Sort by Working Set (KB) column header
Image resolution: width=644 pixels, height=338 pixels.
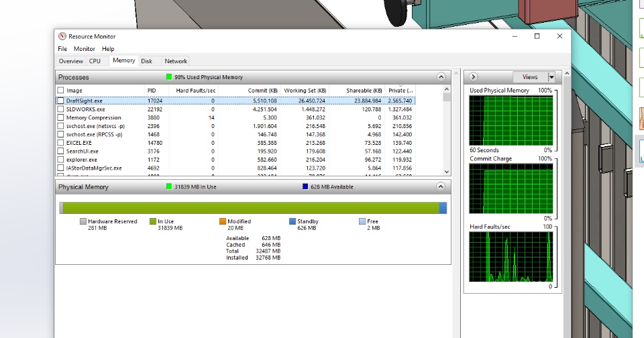305,91
